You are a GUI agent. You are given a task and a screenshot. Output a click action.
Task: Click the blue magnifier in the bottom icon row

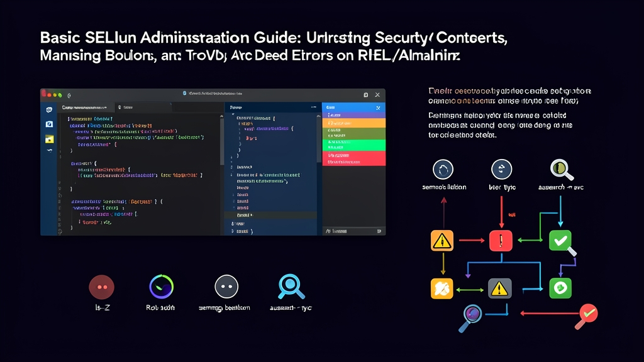pyautogui.click(x=291, y=287)
